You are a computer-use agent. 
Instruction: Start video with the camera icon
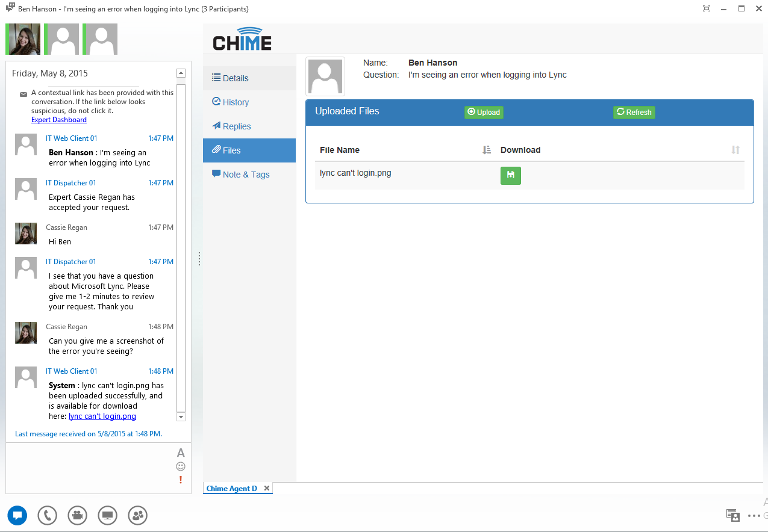point(77,515)
